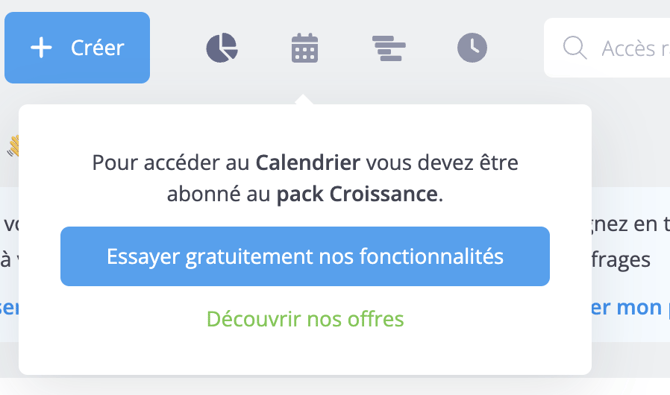
Task: Click the popup pointer arrow under calendar
Action: [x=304, y=99]
